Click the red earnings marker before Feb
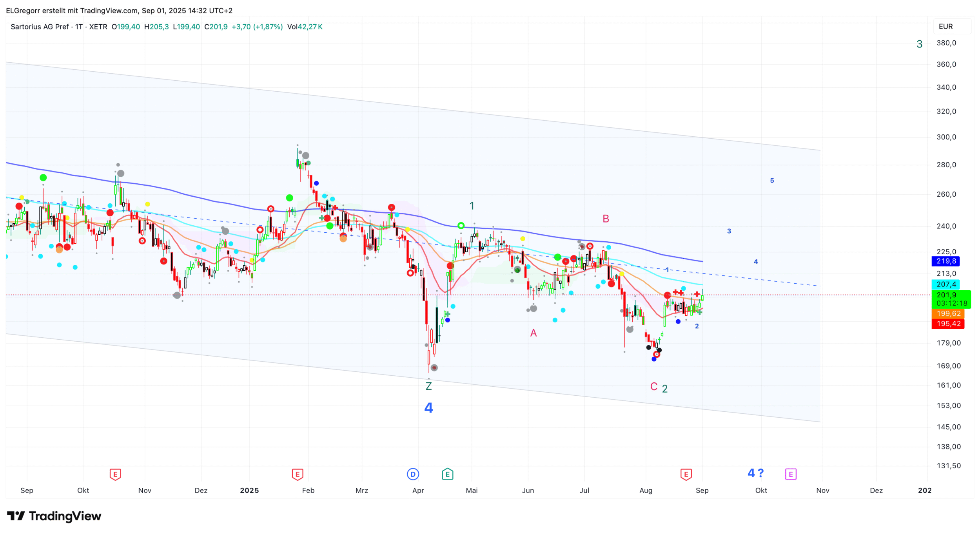This screenshot has height=534, width=980. [298, 474]
